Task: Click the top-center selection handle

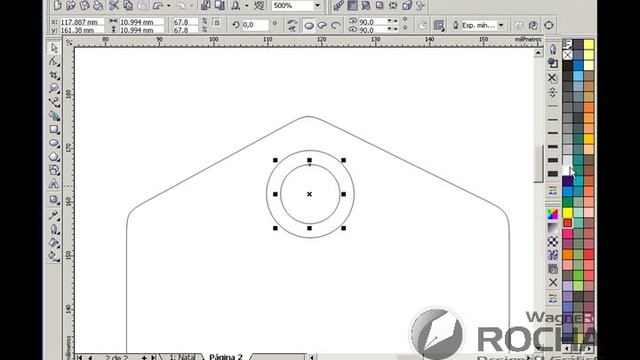Action: pos(309,160)
